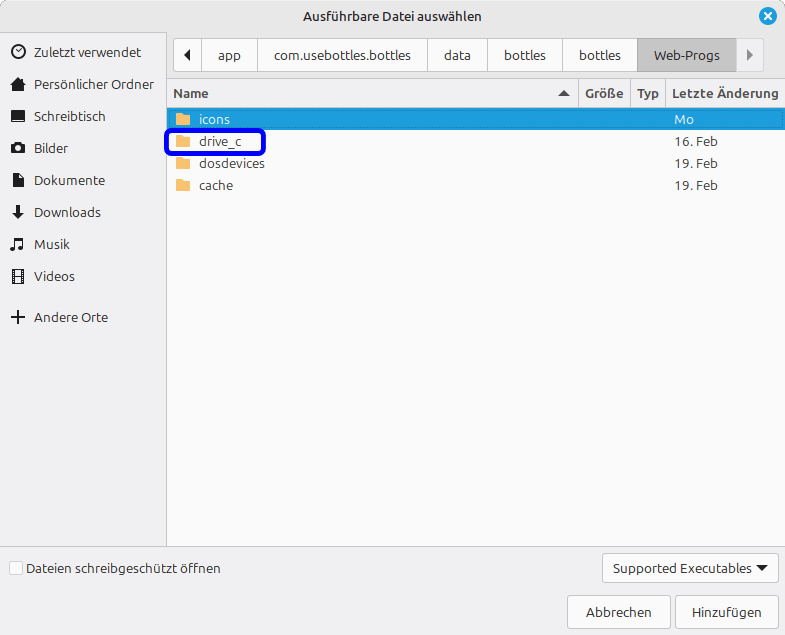Screen dimensions: 785x635
Task: Navigate to data path segment
Action: tap(457, 55)
